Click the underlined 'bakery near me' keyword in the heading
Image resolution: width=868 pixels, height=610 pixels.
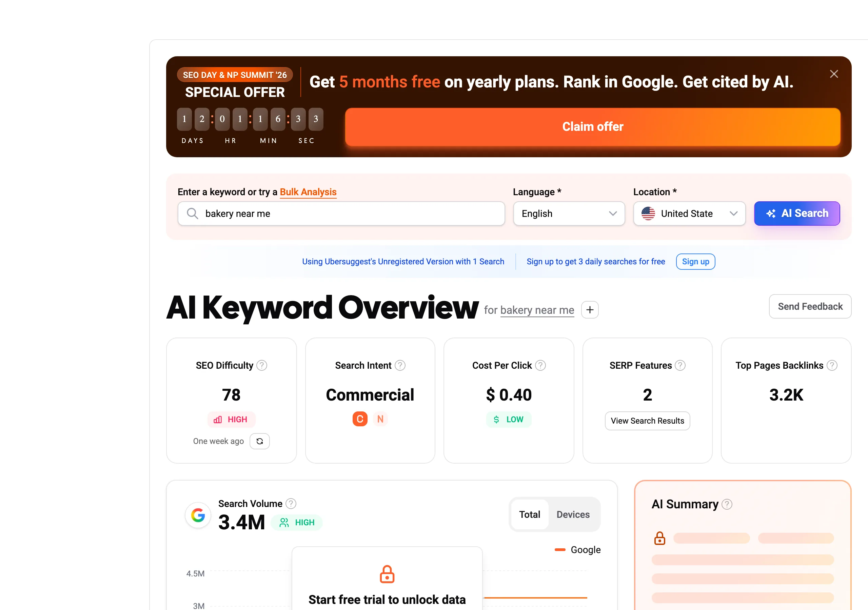(537, 310)
